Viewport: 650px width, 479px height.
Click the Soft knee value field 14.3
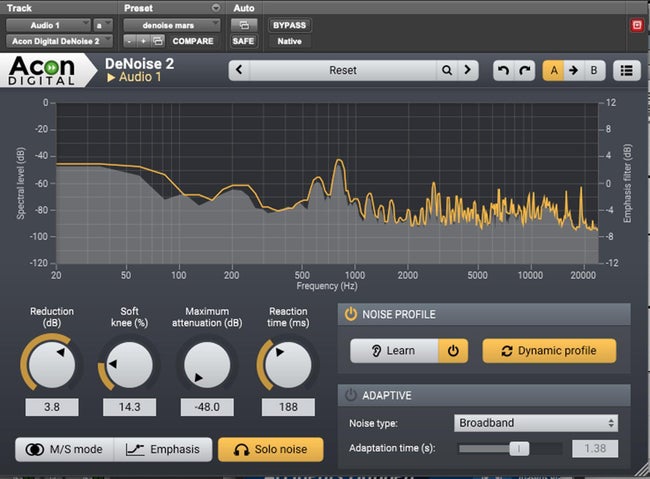[129, 407]
